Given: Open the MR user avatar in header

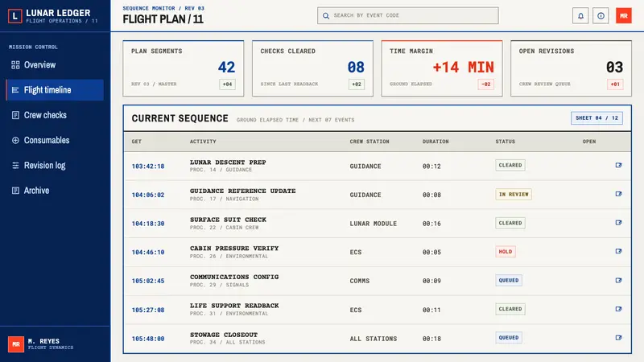Looking at the screenshot, I should click(x=623, y=16).
